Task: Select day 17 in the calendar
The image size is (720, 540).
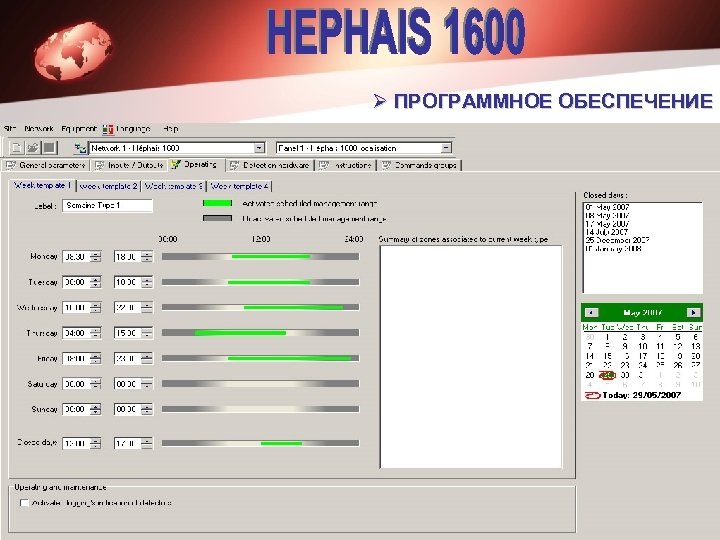Action: tap(643, 356)
